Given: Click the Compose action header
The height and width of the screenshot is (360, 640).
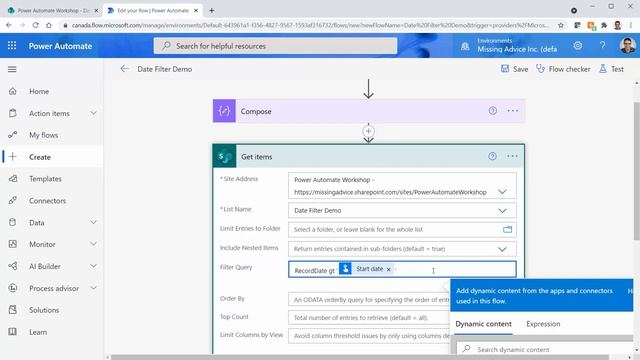Looking at the screenshot, I should (x=369, y=111).
